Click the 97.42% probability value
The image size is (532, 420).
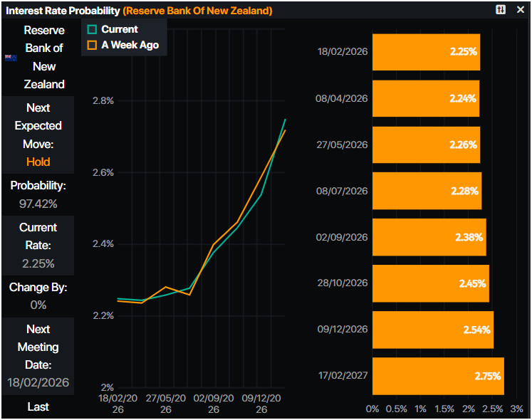(x=38, y=204)
